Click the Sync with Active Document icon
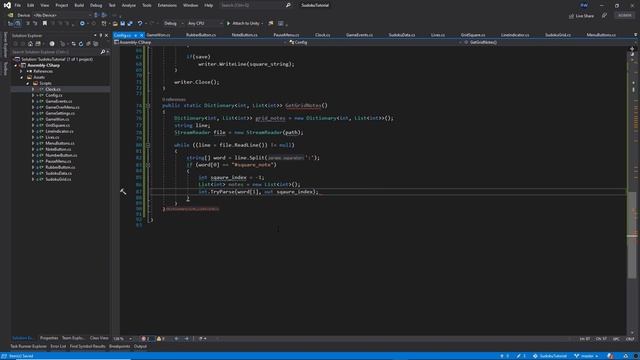Image resolution: width=640 pixels, height=360 pixels. (x=73, y=44)
